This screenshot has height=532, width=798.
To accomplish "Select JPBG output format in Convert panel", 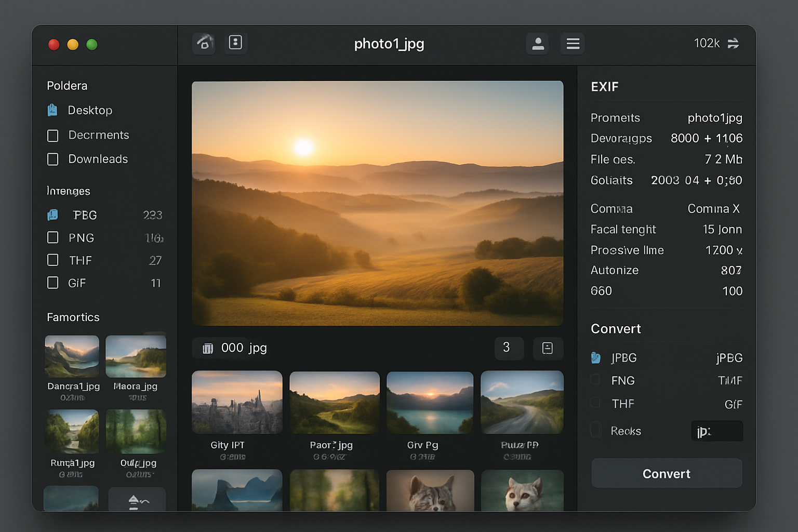I will click(x=595, y=357).
